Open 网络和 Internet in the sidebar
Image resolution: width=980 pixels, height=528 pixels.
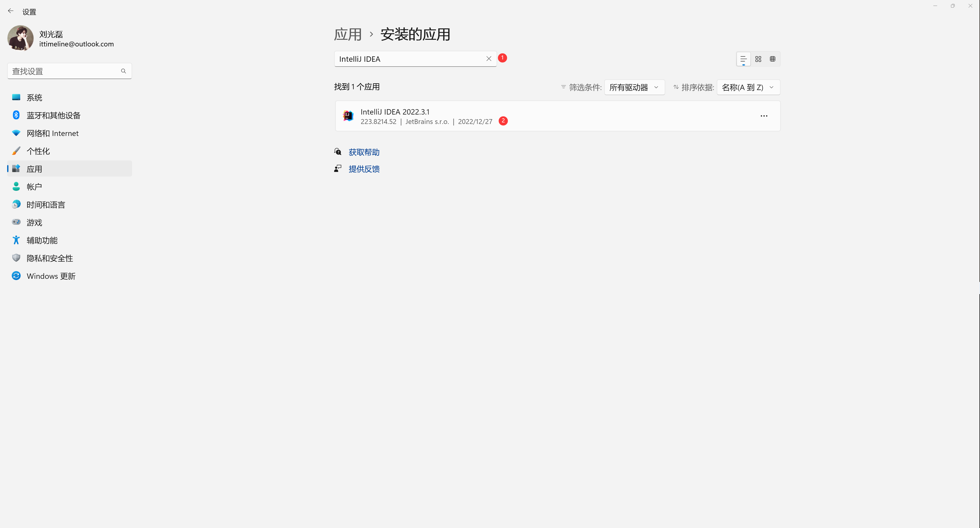(x=69, y=133)
